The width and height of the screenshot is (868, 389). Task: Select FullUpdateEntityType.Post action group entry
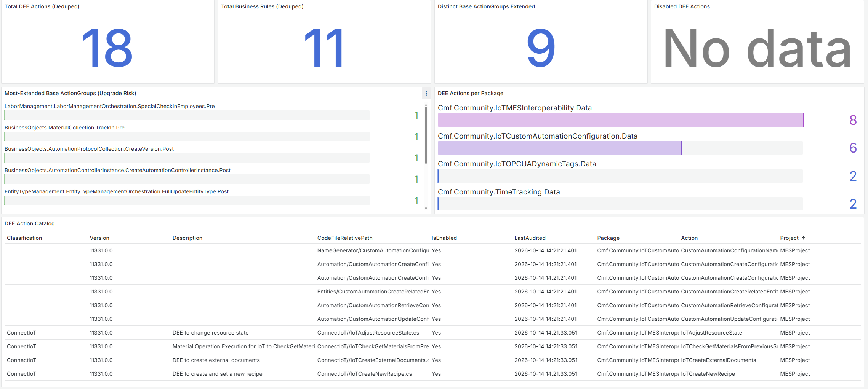117,191
